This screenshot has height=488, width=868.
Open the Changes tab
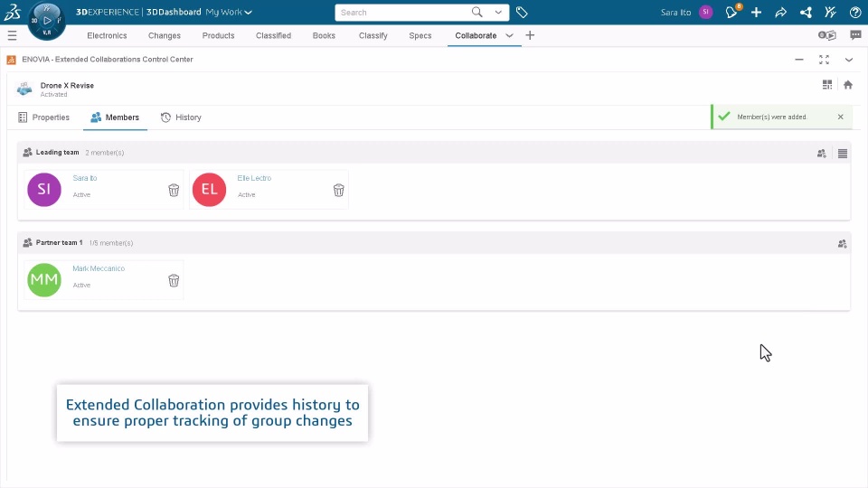tap(165, 35)
